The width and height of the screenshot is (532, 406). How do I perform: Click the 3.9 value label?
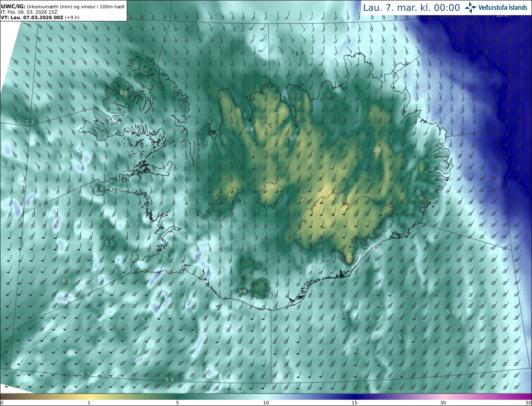click(242, 292)
